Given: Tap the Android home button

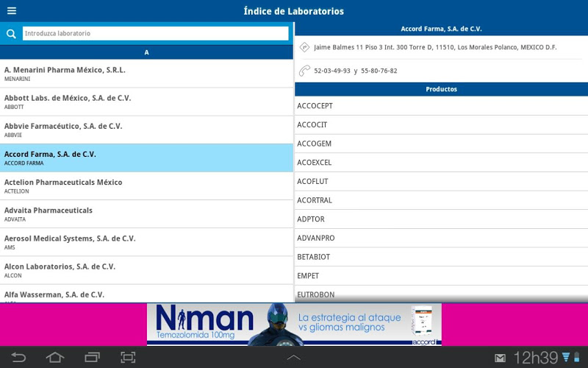Looking at the screenshot, I should [55, 357].
